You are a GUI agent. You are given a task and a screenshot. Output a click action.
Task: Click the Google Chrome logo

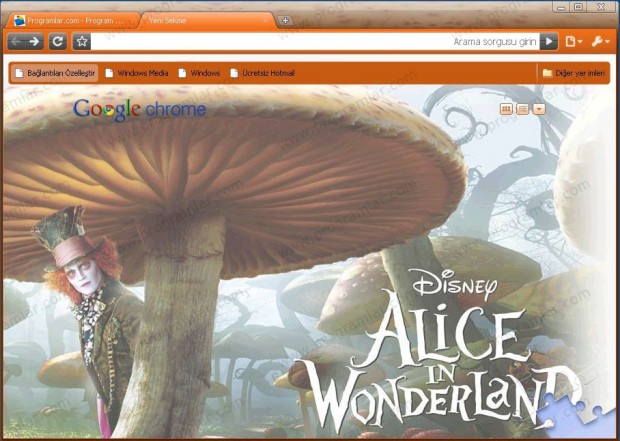click(140, 110)
